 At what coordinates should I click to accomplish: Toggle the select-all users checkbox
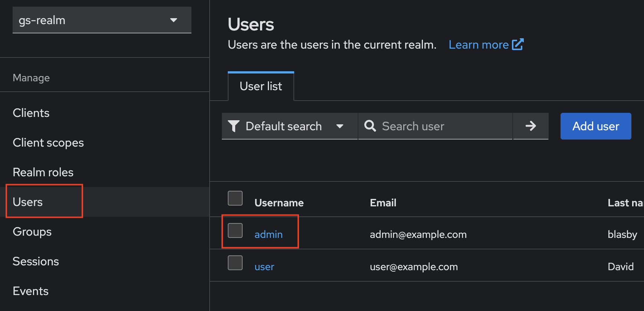pyautogui.click(x=235, y=198)
